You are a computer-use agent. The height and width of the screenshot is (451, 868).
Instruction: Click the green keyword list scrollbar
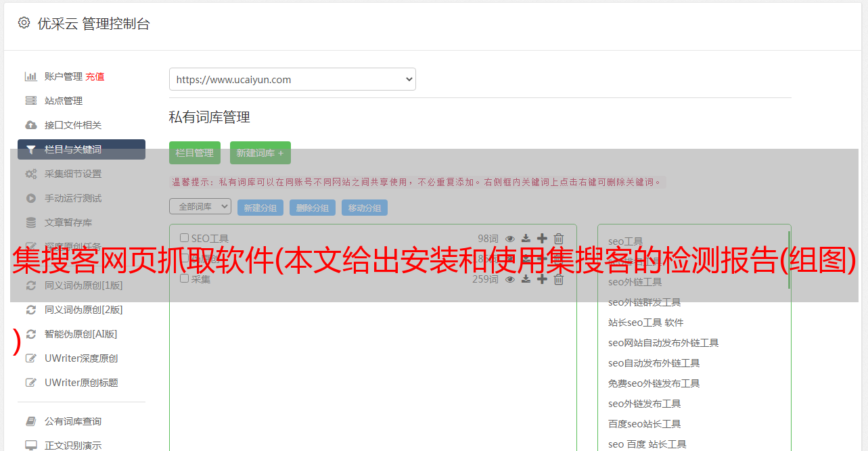[789, 260]
